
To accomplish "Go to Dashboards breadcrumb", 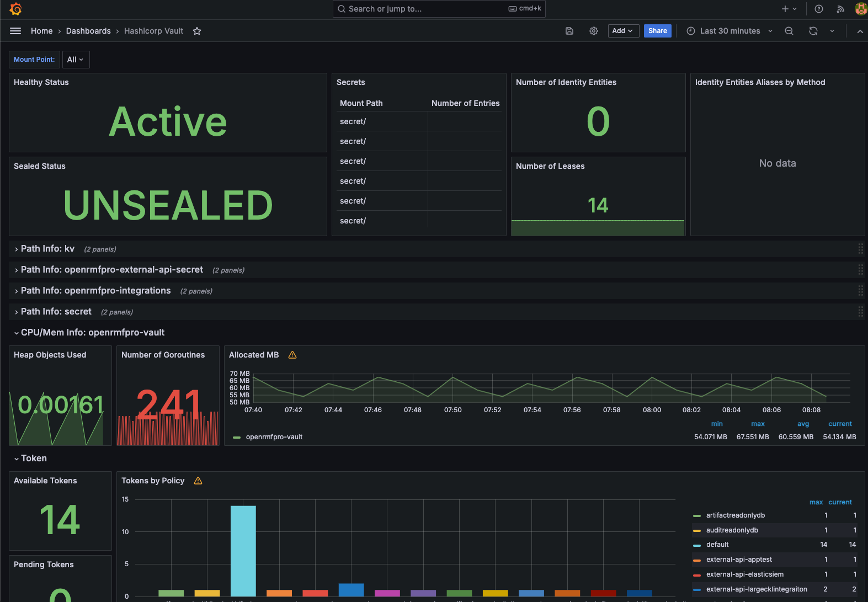I will click(88, 31).
